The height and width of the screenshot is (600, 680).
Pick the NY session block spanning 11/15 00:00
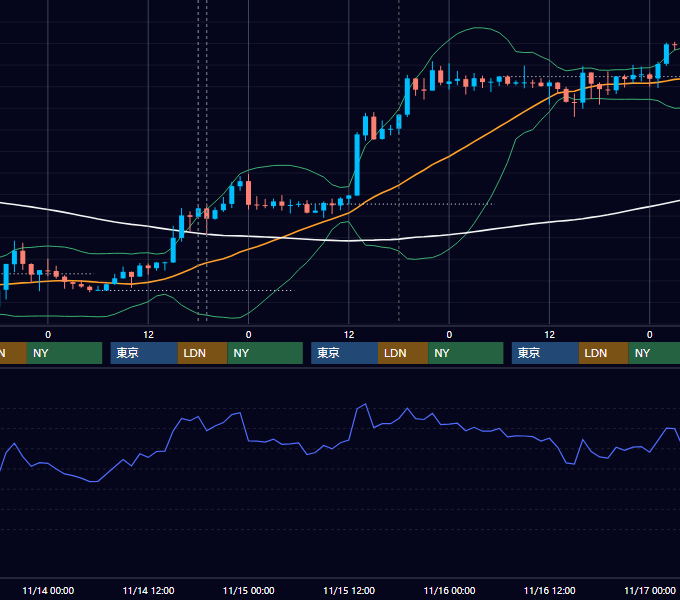[265, 353]
